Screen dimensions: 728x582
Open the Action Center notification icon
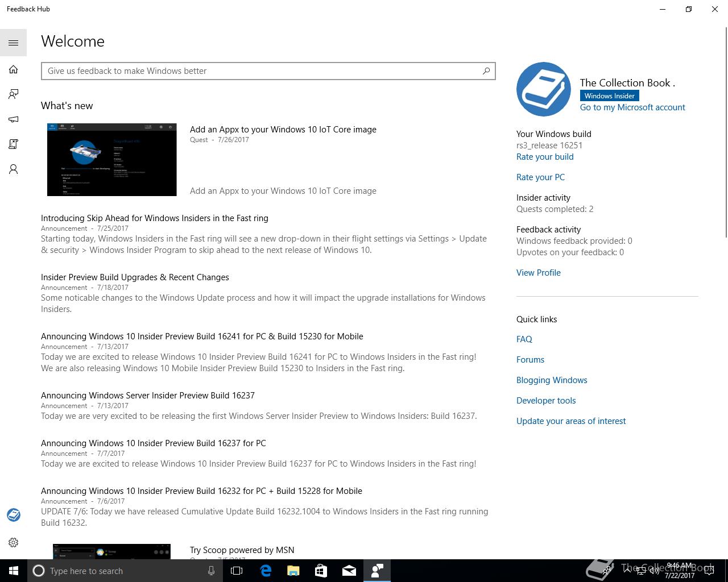(x=709, y=571)
